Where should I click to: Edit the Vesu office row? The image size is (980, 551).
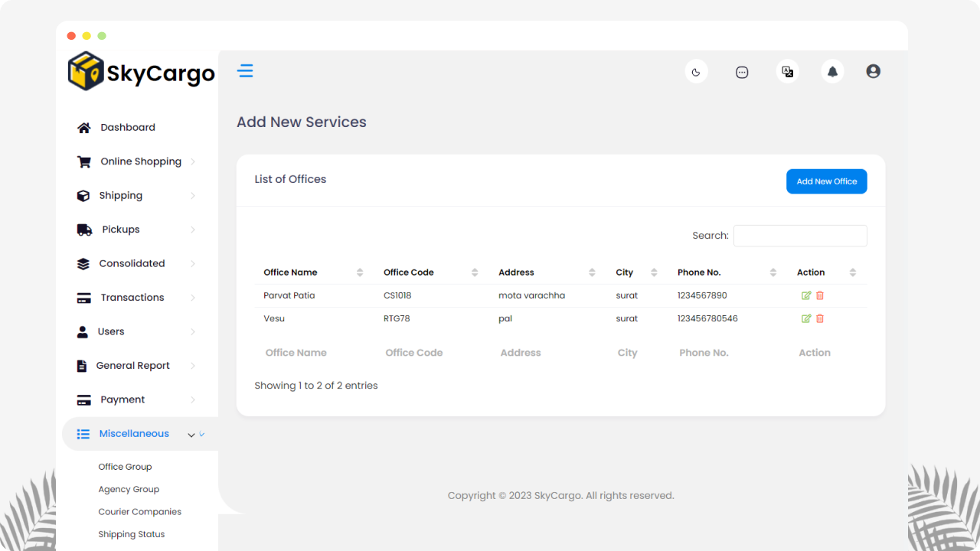806,318
